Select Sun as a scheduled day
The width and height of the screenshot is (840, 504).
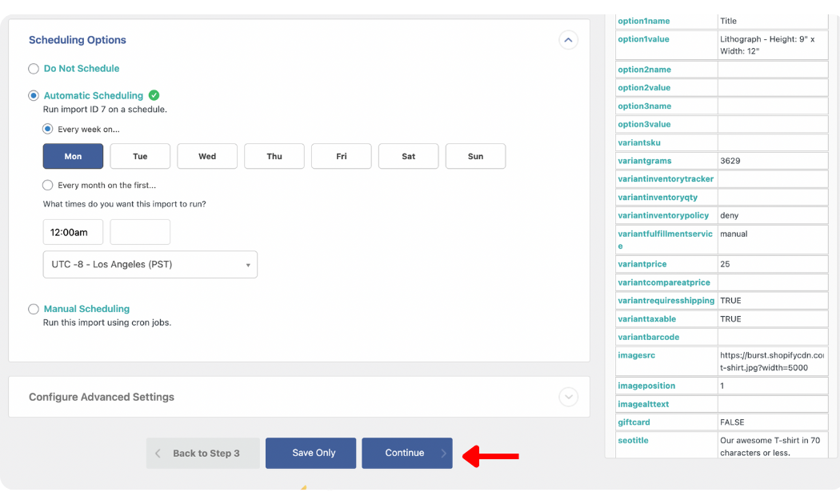(475, 156)
